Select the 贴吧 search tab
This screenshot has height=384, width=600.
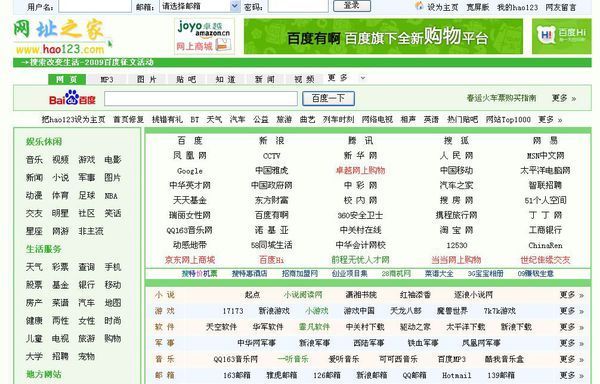click(186, 79)
